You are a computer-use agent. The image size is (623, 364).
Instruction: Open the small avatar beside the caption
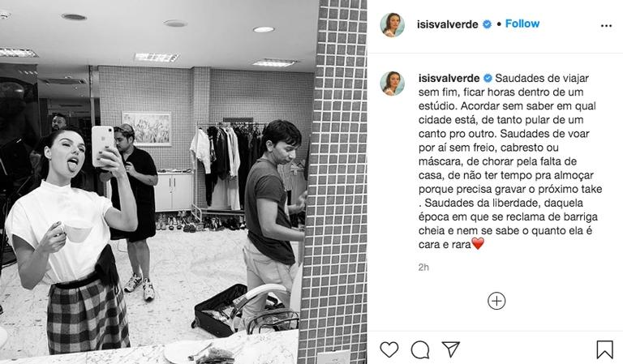point(392,84)
